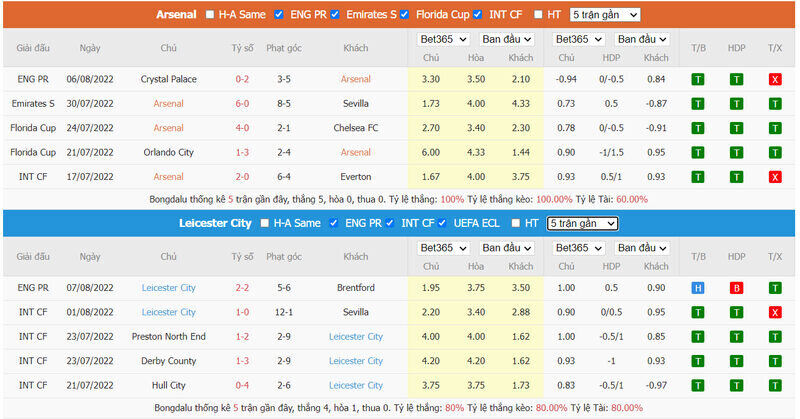
Task: Click 'Phạt góc' column header in Arsenal table
Action: [x=284, y=48]
